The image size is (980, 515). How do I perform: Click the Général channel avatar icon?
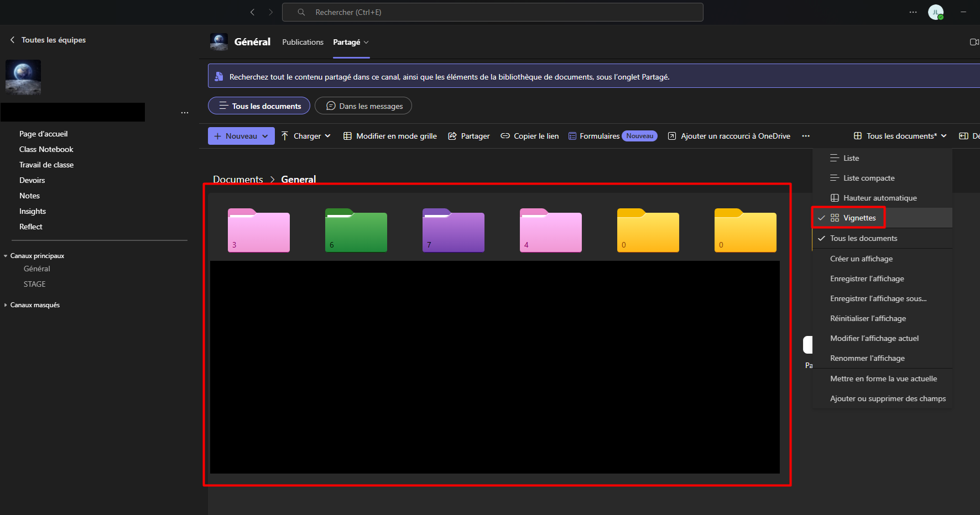219,42
